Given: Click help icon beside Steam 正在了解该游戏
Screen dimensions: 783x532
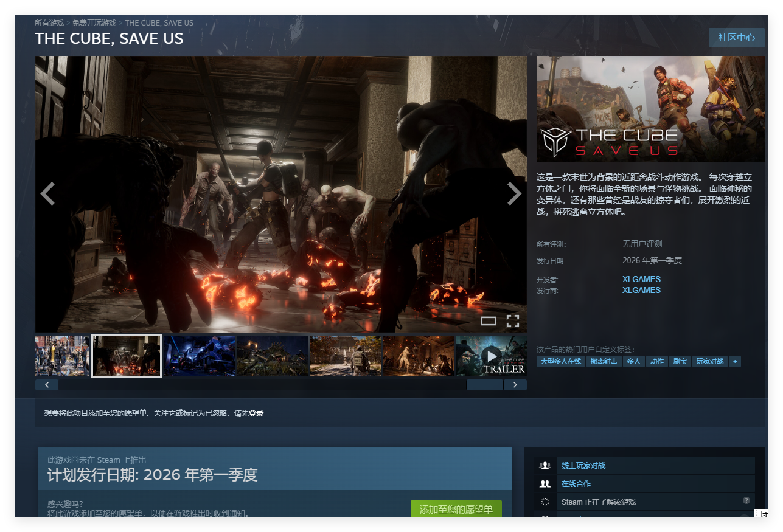Looking at the screenshot, I should pyautogui.click(x=746, y=500).
